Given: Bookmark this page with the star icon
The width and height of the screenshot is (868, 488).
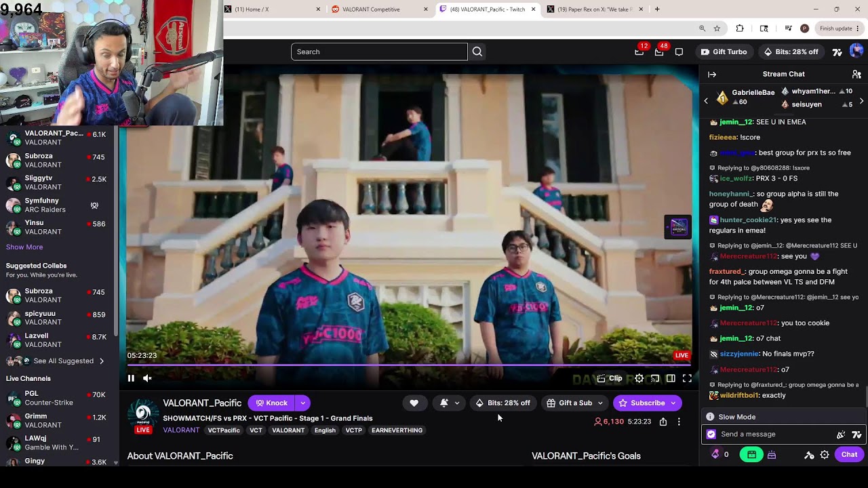Looking at the screenshot, I should click(x=717, y=28).
